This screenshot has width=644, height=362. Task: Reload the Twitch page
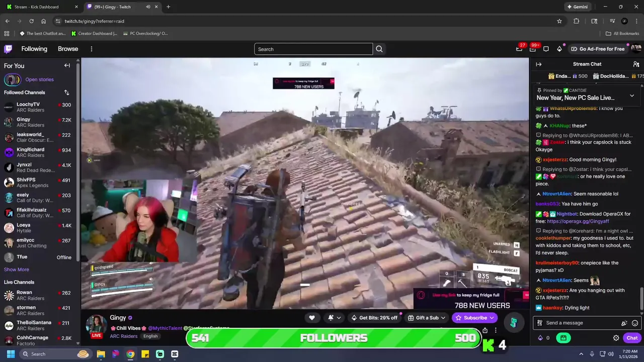[31, 21]
